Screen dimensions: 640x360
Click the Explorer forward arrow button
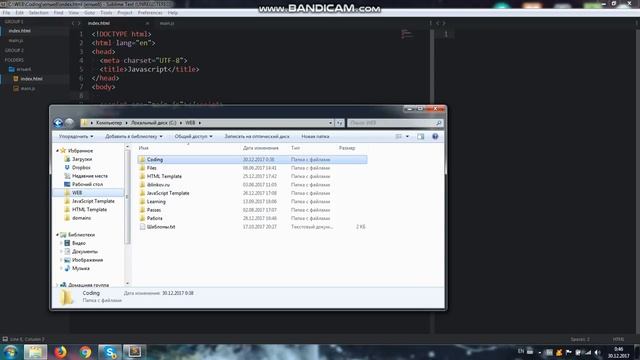(x=69, y=122)
